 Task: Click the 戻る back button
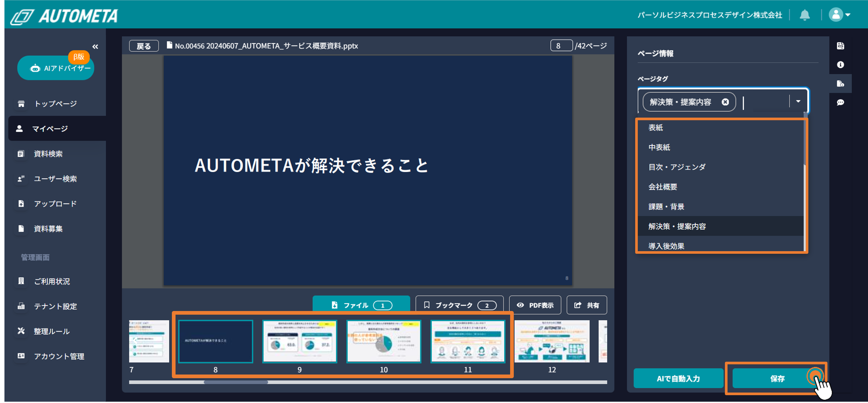coord(144,46)
